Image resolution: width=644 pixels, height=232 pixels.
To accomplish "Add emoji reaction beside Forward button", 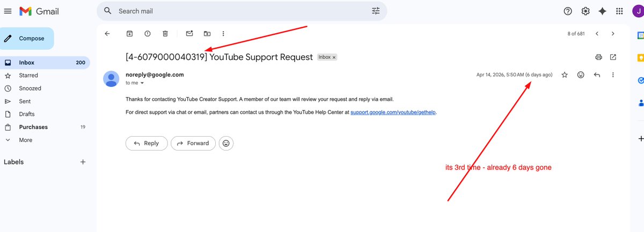I will pyautogui.click(x=226, y=143).
